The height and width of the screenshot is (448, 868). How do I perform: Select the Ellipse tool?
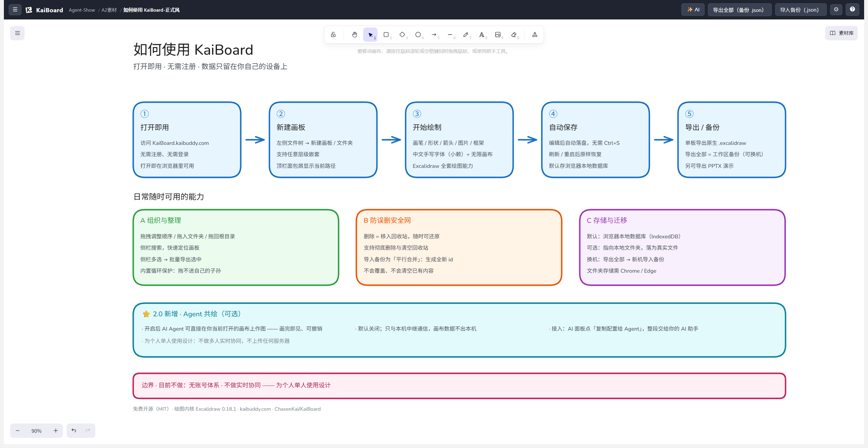418,35
